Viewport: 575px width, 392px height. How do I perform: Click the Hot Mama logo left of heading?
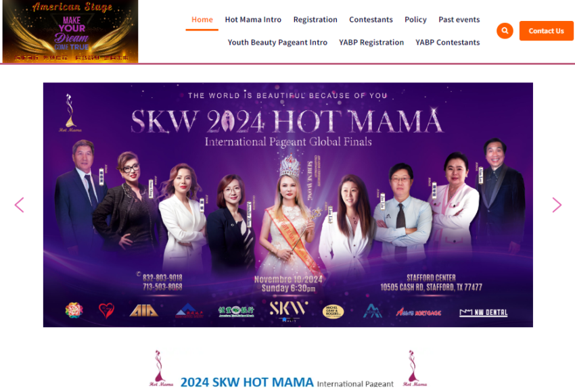pyautogui.click(x=160, y=368)
